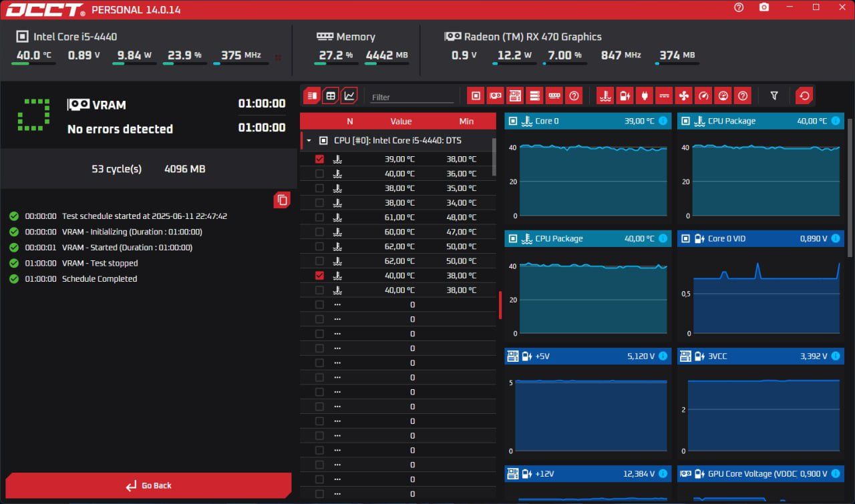Check the row with min 34,00 °C

[319, 202]
